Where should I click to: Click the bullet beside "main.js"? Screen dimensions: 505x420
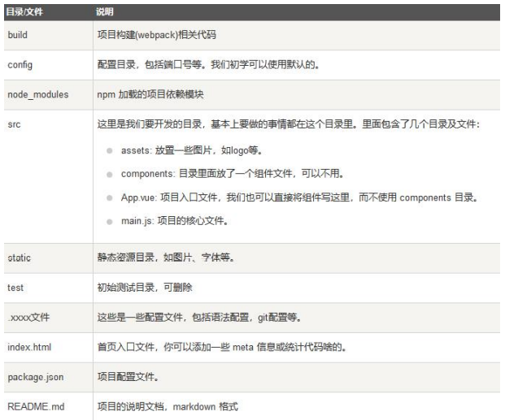[x=110, y=222]
